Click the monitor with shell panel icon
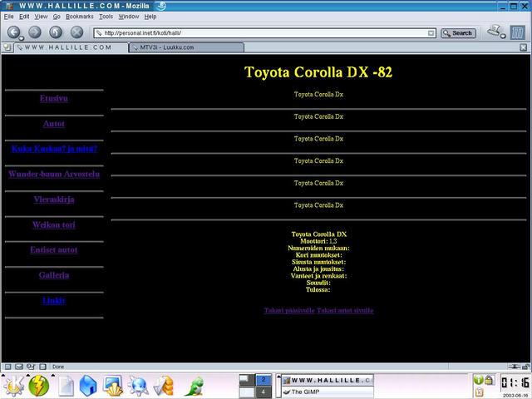 click(x=113, y=387)
